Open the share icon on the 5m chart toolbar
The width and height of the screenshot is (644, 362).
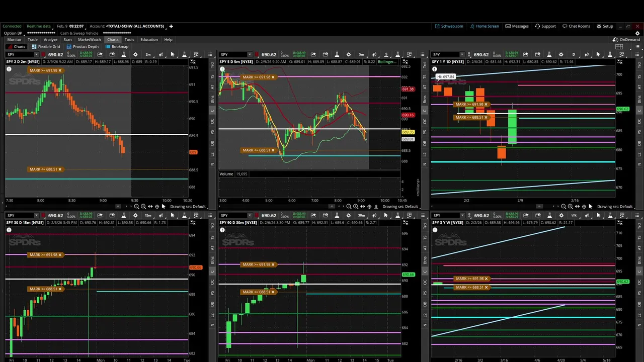313,54
